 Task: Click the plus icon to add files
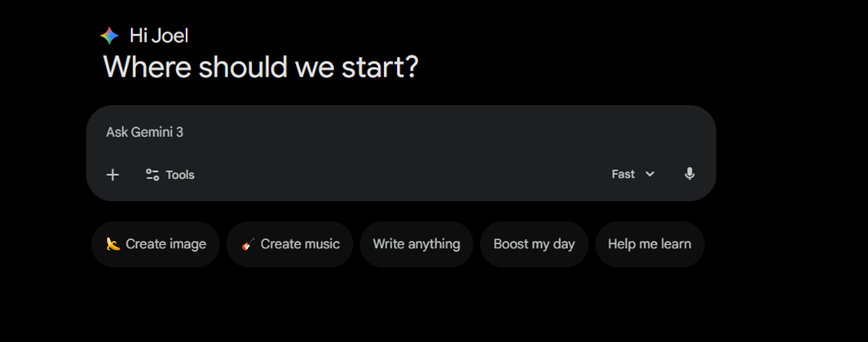click(x=112, y=174)
